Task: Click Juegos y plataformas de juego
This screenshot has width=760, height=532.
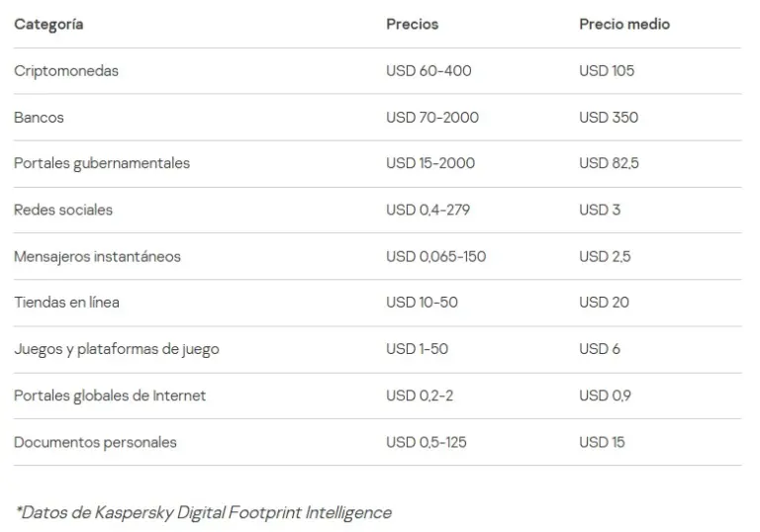Action: point(117,349)
